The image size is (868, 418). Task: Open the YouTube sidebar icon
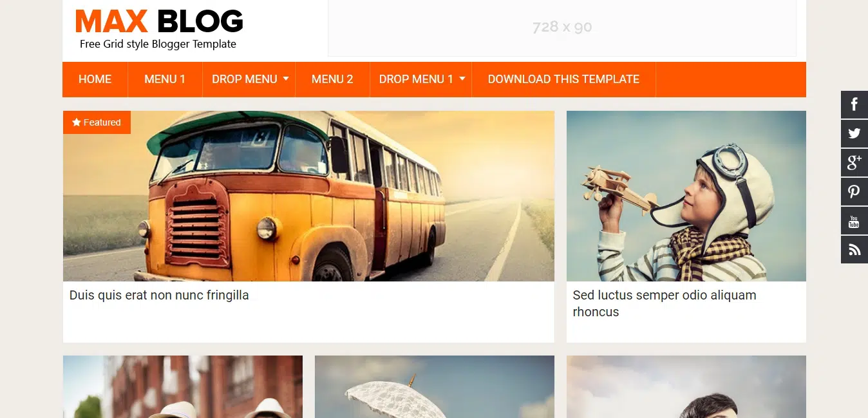tap(854, 220)
